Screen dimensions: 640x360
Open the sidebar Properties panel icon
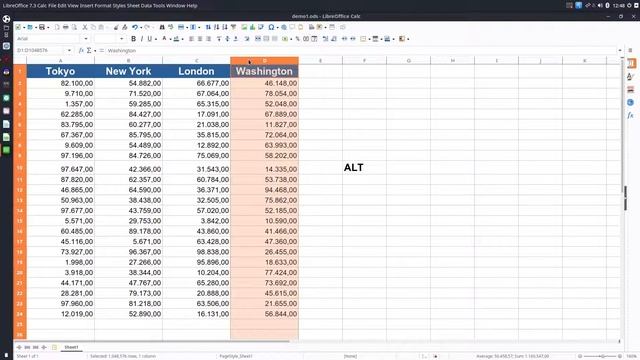(631, 63)
